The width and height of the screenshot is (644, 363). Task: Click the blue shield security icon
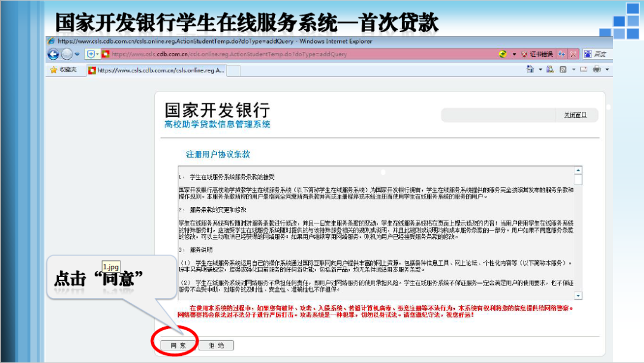coord(91,54)
